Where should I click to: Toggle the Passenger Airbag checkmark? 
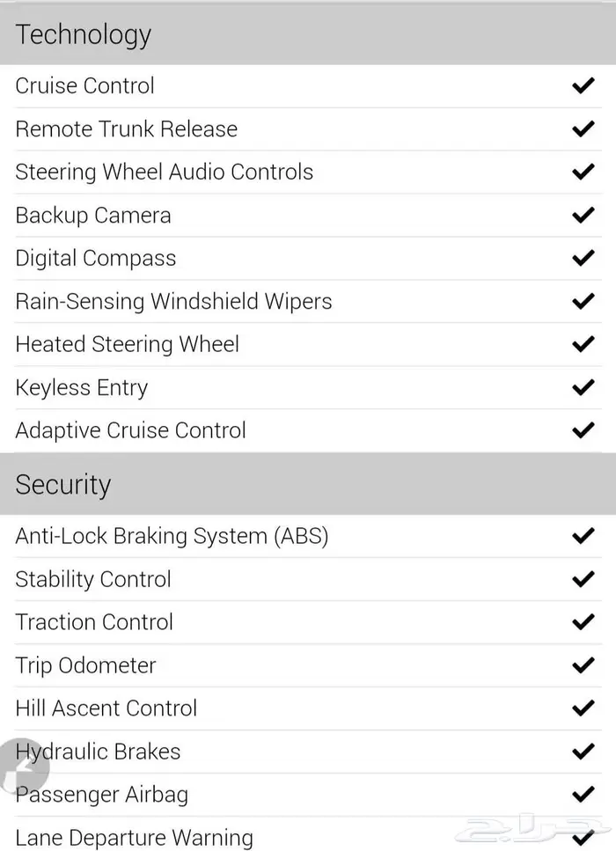point(583,795)
